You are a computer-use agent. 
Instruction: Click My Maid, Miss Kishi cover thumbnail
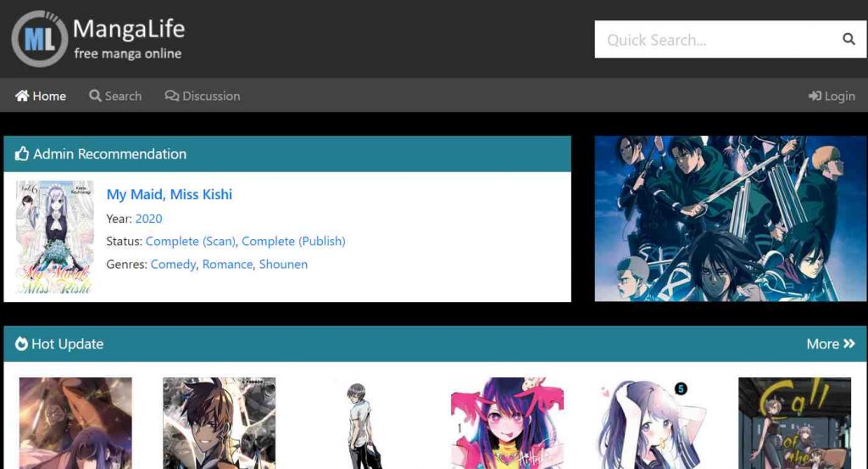click(55, 237)
